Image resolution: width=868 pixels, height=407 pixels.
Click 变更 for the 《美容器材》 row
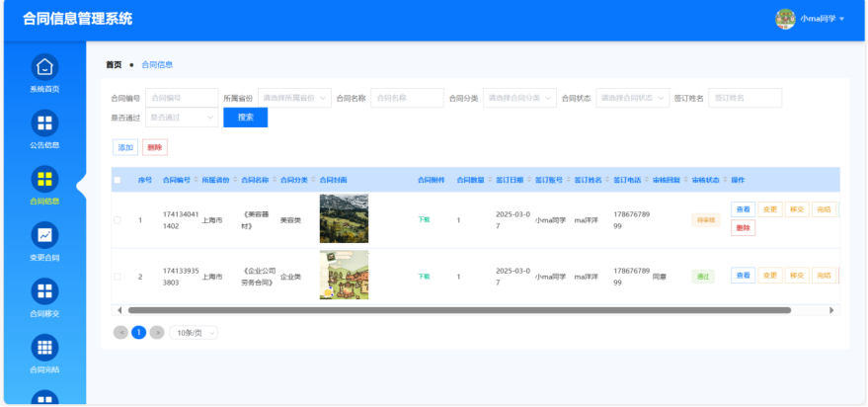(770, 209)
